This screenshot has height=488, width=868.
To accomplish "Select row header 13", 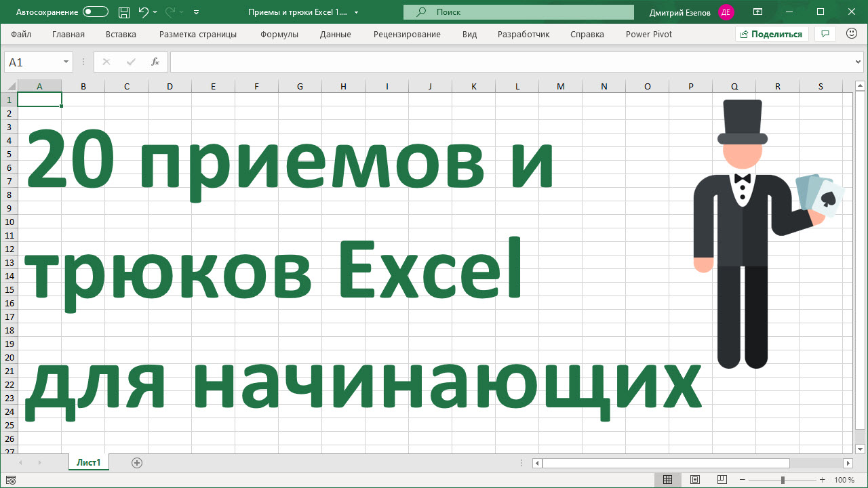I will point(9,262).
